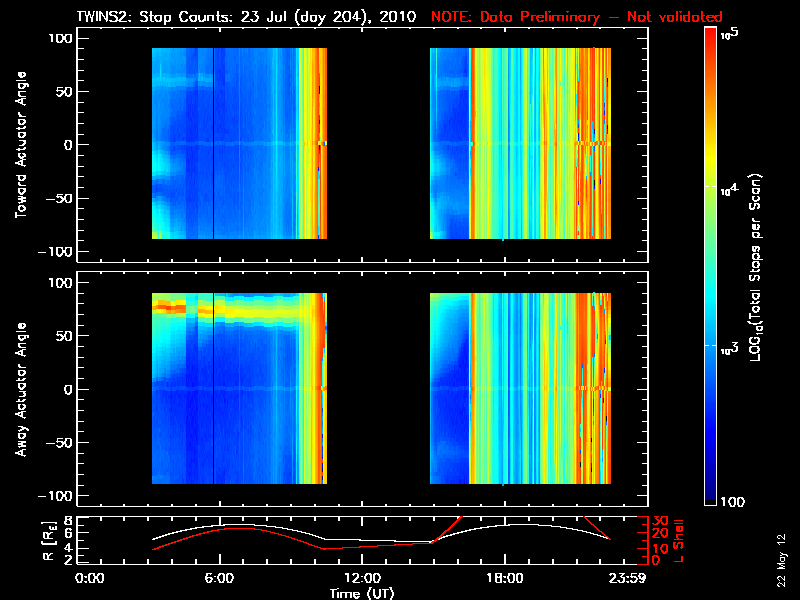Click the '-50' tick on Away Actuator axis
The height and width of the screenshot is (600, 800).
[60, 442]
